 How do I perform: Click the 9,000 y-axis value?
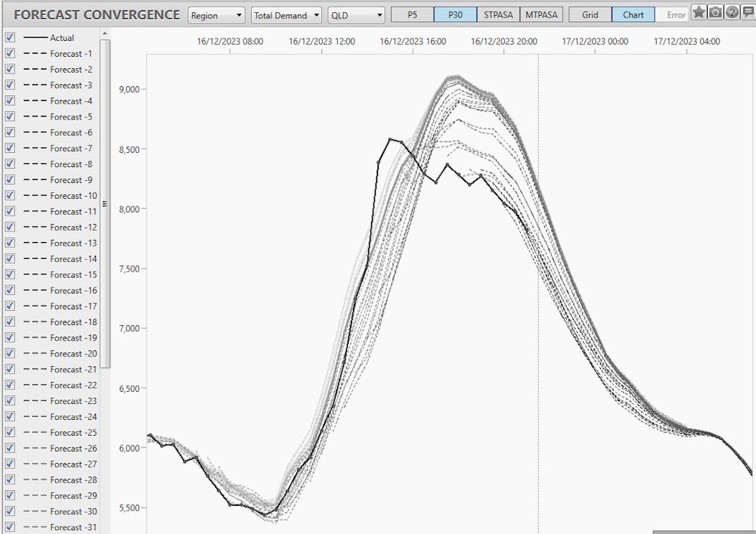[x=129, y=89]
